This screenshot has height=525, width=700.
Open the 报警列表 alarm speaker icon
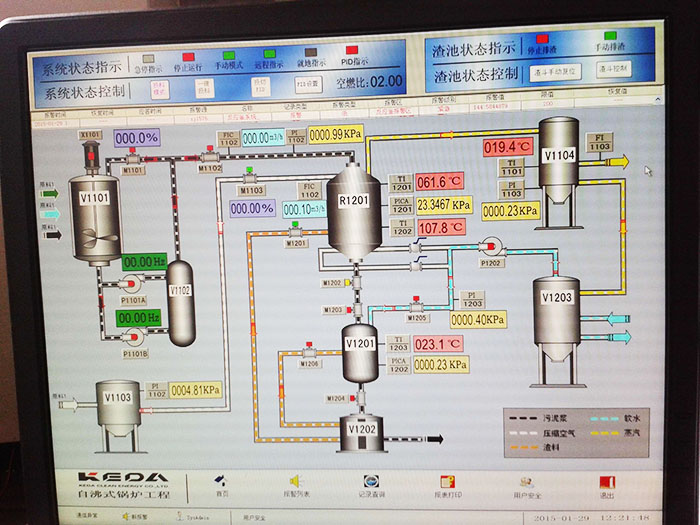pyautogui.click(x=297, y=480)
